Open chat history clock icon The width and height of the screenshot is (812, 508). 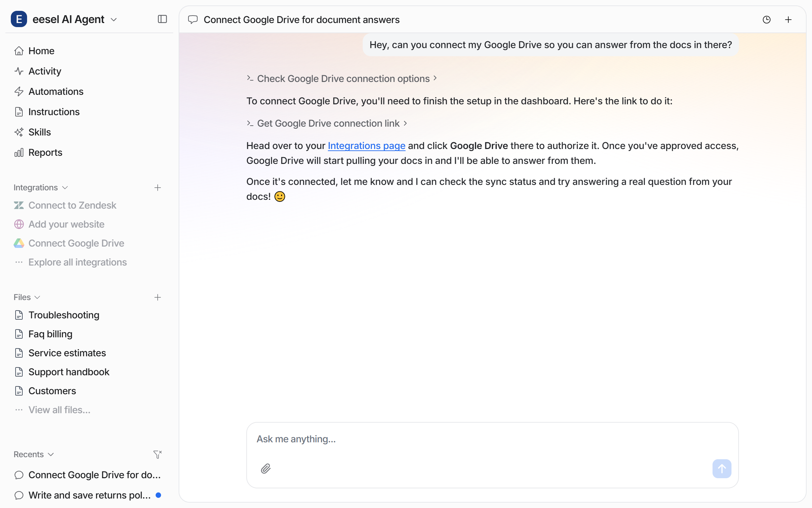coord(767,20)
